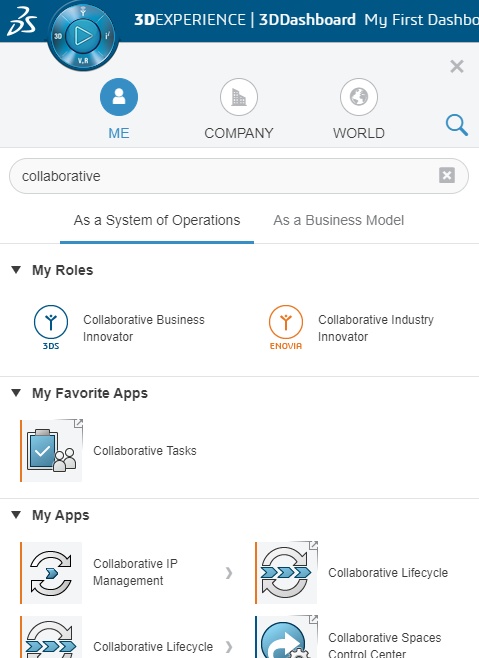The height and width of the screenshot is (658, 479).
Task: Click the My First Dashboard title
Action: [x=421, y=20]
